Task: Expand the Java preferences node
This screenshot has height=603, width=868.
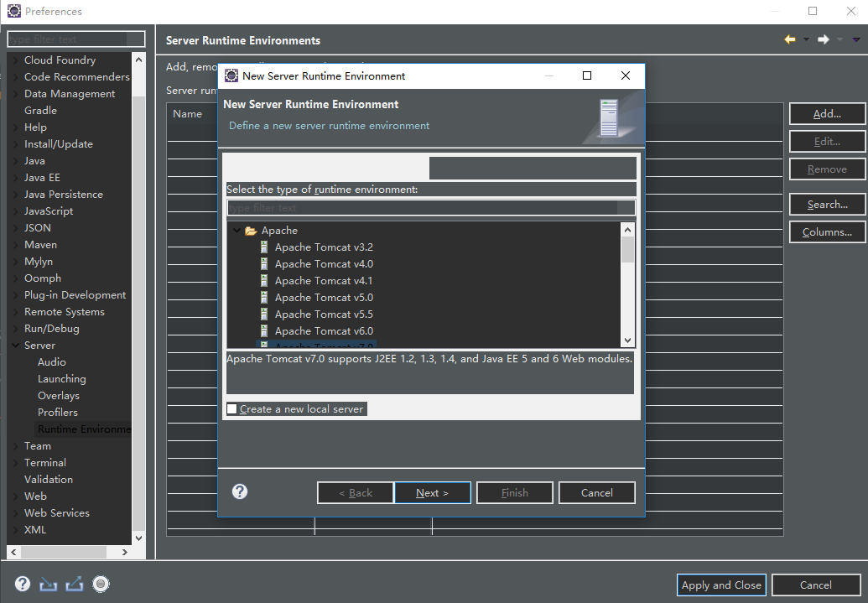Action: coord(15,160)
